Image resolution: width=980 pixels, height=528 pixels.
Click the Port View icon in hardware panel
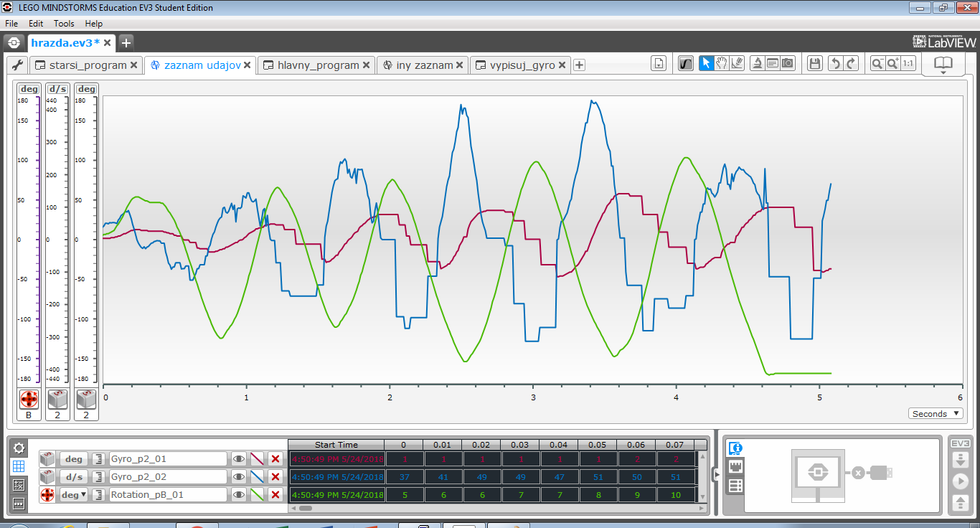(735, 467)
